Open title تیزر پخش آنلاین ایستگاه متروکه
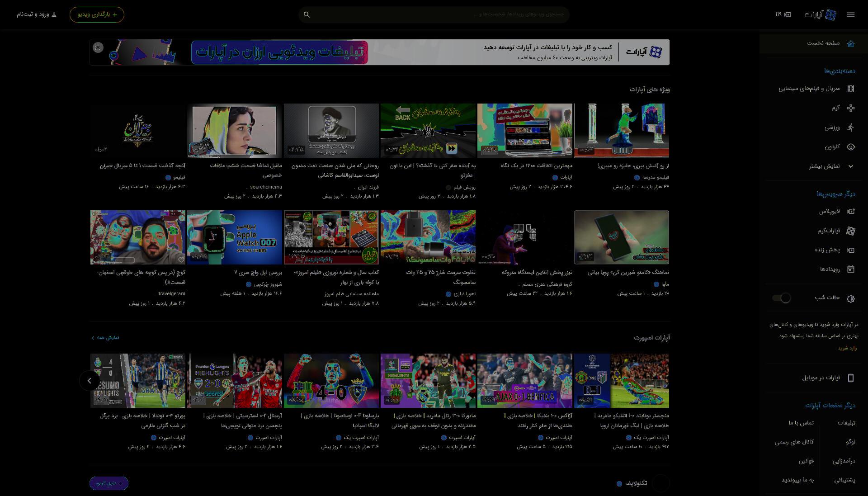 537,273
